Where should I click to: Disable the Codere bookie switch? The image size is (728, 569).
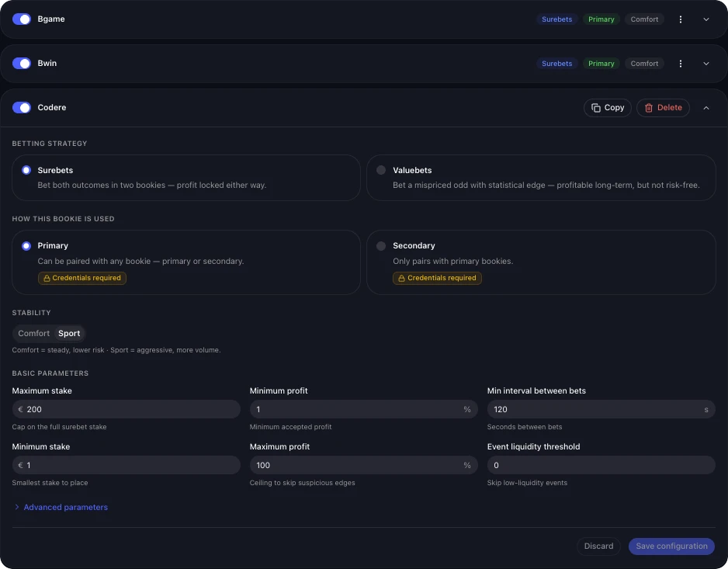(x=22, y=108)
